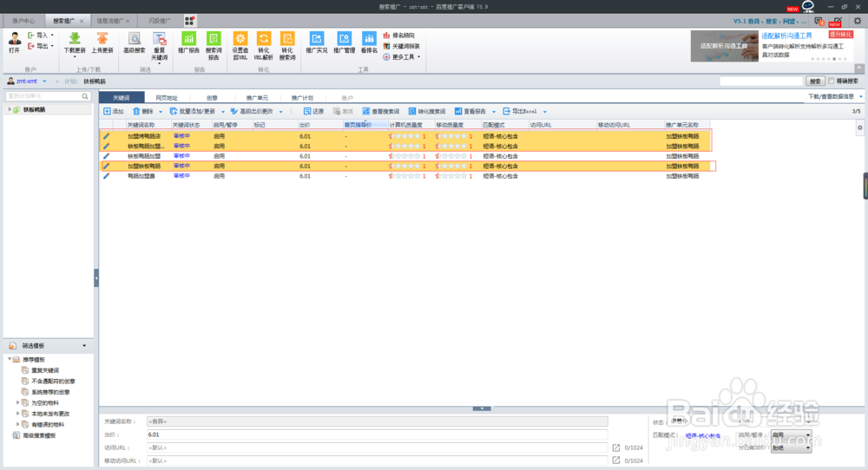868x470 pixels.
Task: Click edit pencil for 铁板鸭肠加盟 row
Action: [x=106, y=156]
